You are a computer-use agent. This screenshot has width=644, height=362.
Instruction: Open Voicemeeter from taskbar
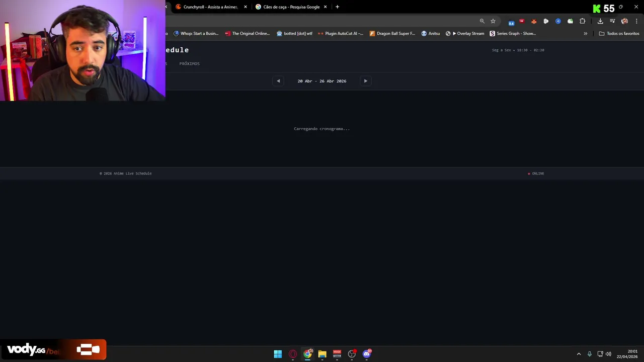coord(337,354)
